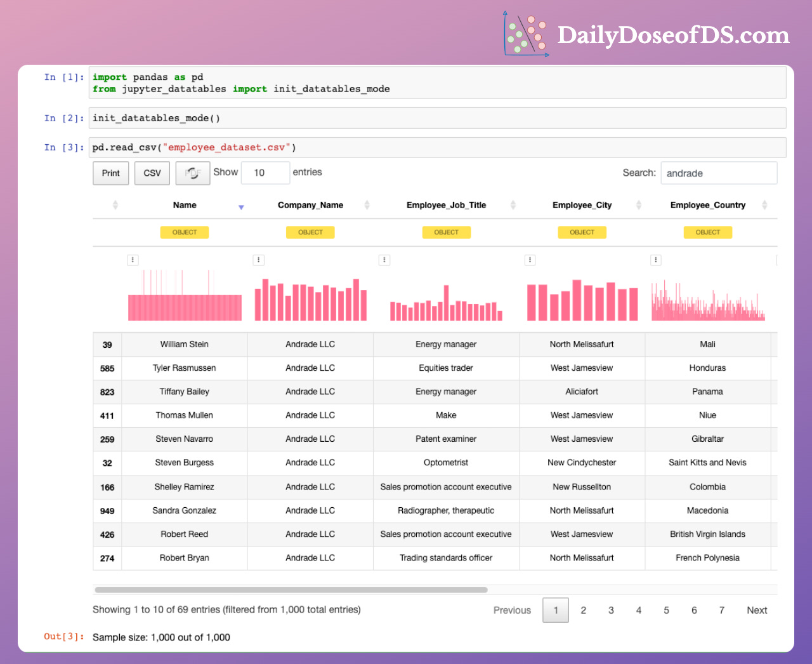
Task: Export the table using the CSV button
Action: [152, 173]
